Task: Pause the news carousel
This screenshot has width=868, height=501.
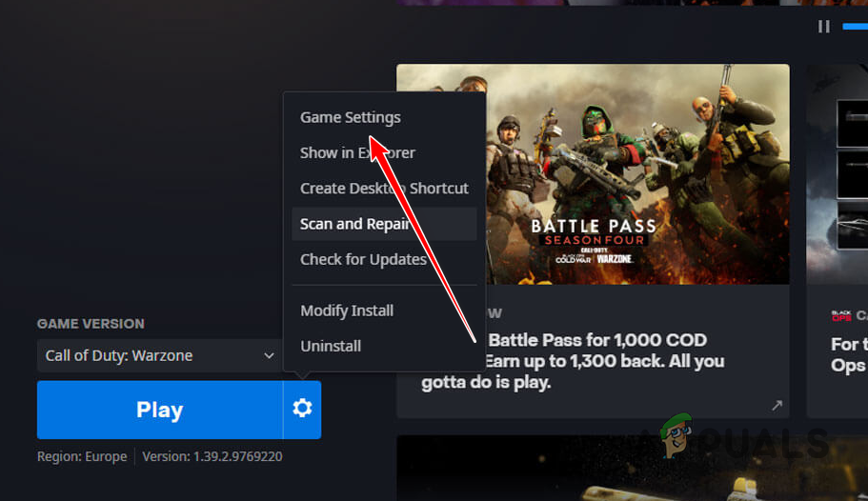Action: (824, 27)
